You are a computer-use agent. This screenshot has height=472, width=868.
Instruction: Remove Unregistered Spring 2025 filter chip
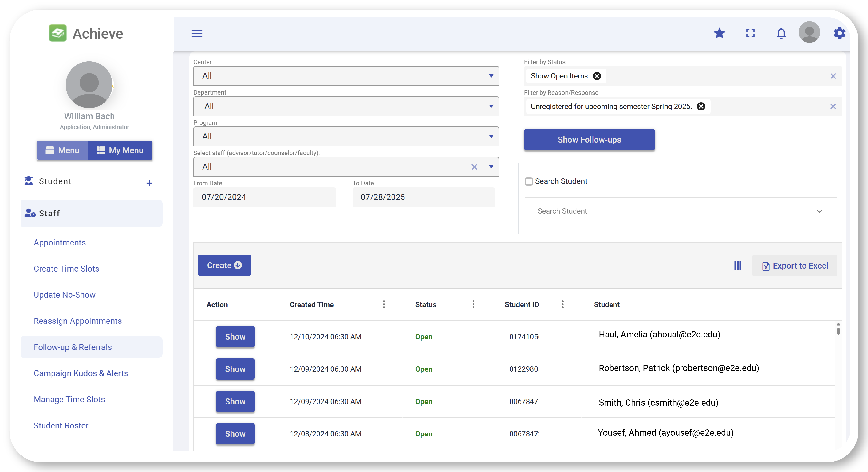click(x=701, y=106)
